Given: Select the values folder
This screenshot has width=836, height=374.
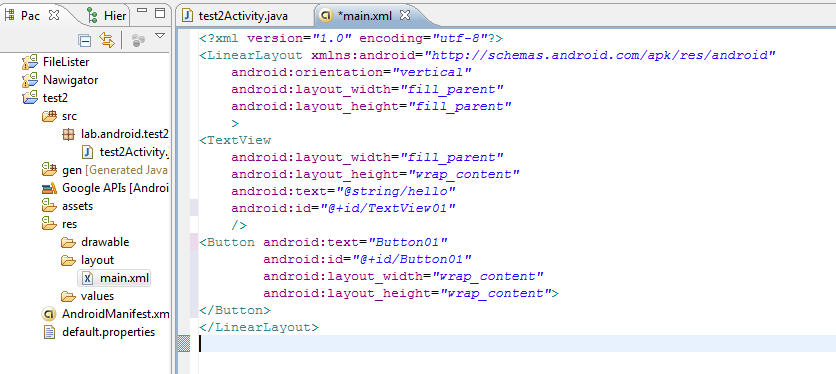Looking at the screenshot, I should point(98,296).
